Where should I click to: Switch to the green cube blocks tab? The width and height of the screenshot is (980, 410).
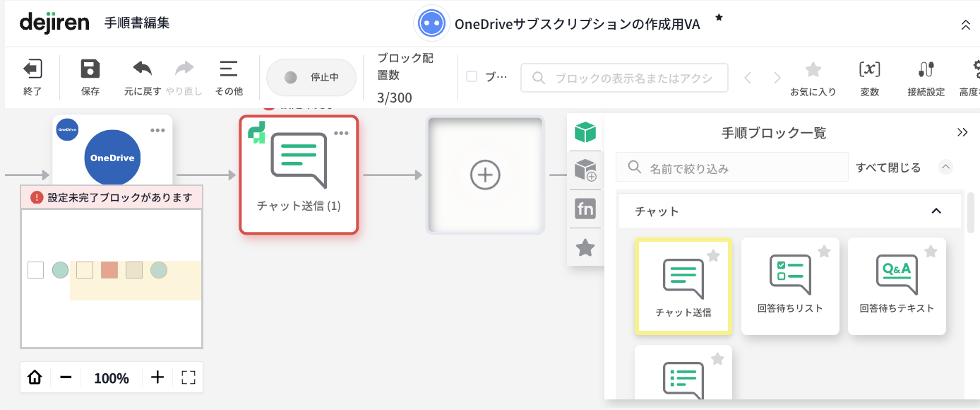coord(585,131)
